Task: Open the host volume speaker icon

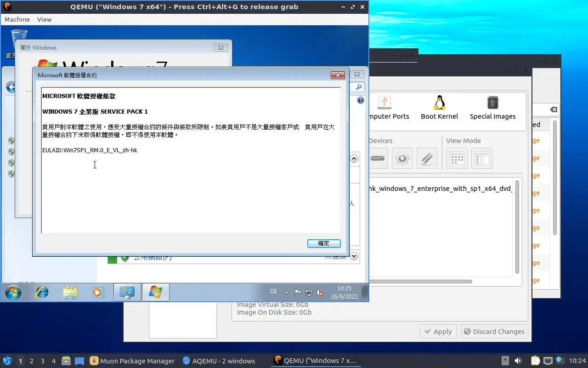Action: [x=518, y=361]
